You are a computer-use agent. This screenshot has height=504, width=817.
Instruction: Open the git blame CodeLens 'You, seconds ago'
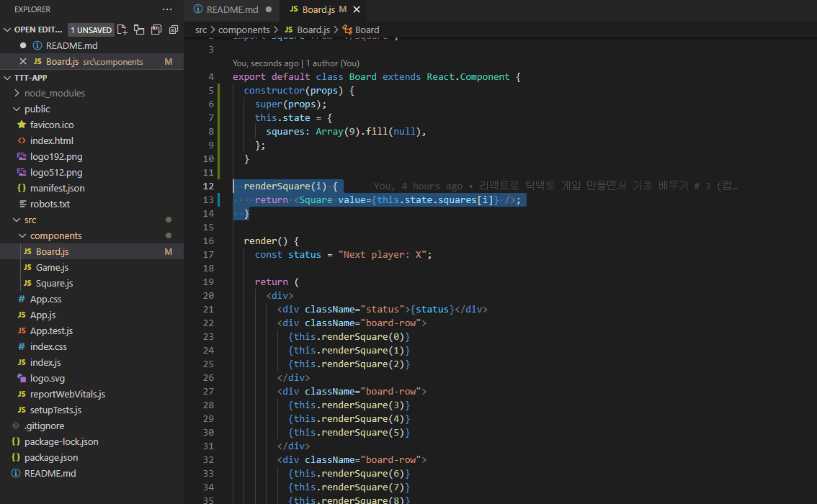265,63
